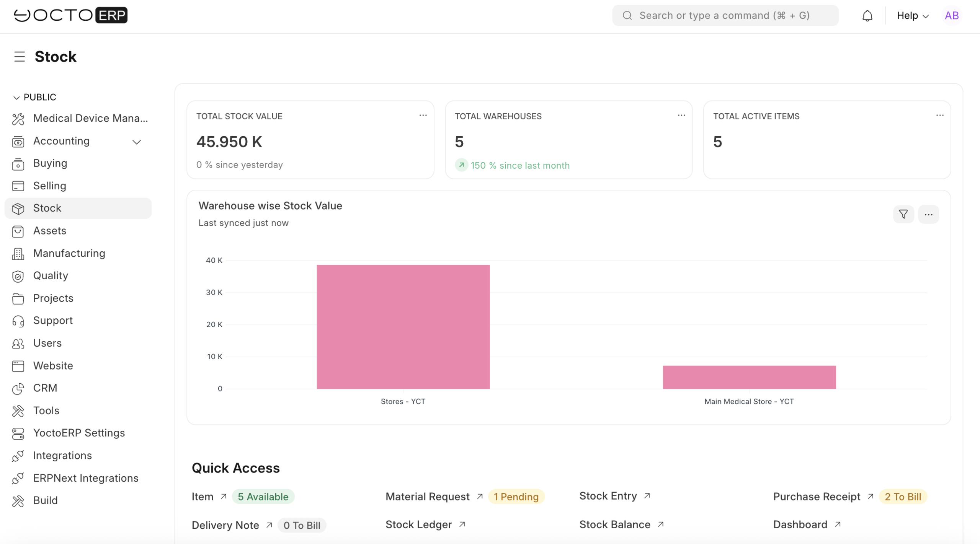
Task: Toggle the sidebar hamburger menu icon
Action: tap(20, 57)
